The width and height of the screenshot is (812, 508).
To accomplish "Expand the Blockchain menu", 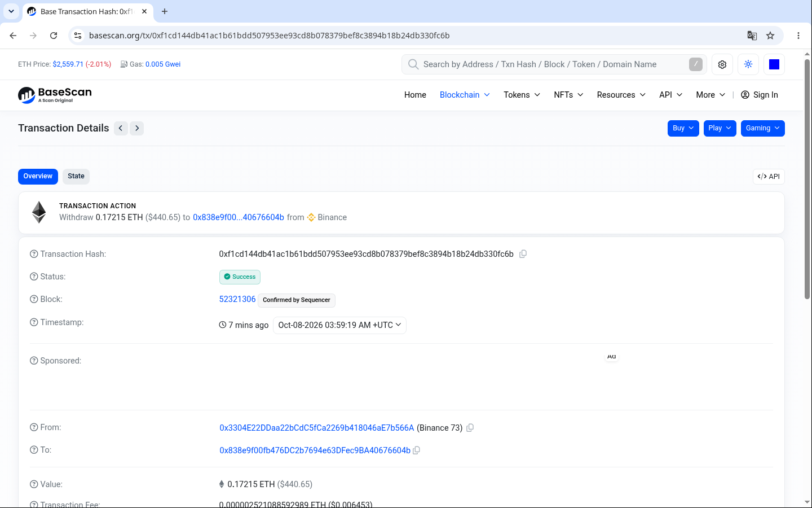I will [465, 95].
